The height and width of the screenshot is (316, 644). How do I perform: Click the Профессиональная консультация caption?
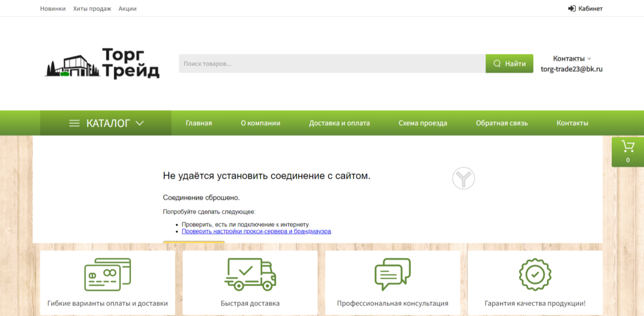coord(393,304)
